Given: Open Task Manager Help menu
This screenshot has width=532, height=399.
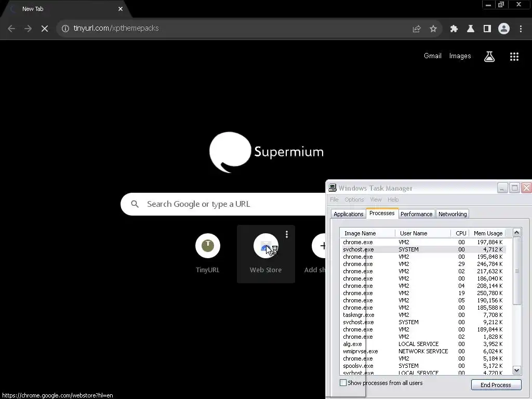Looking at the screenshot, I should tap(393, 199).
